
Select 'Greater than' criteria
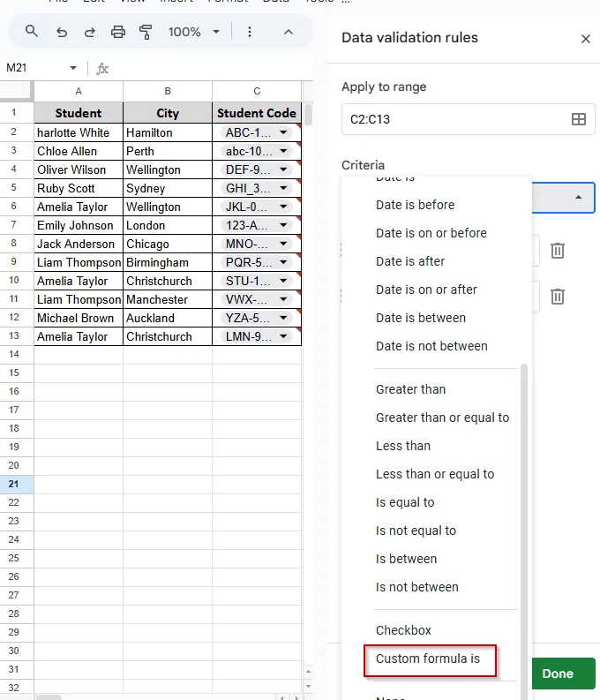(x=410, y=389)
